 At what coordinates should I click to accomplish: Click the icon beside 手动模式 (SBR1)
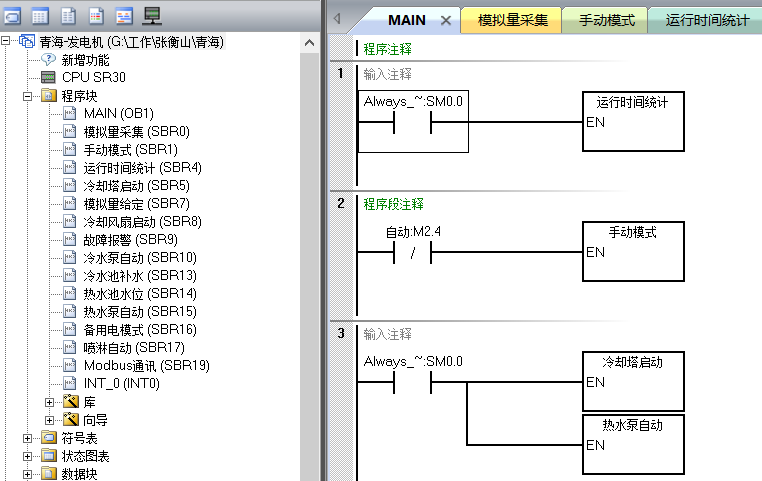point(69,149)
